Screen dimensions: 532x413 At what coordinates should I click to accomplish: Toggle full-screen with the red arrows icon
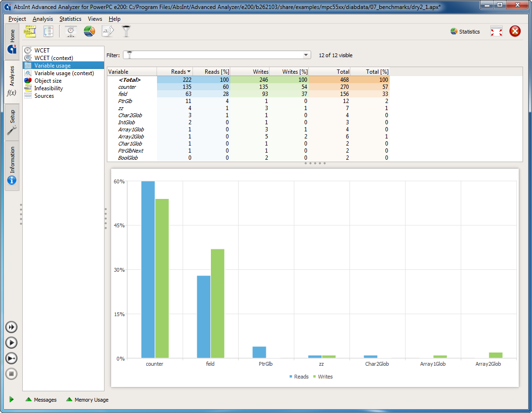click(497, 32)
